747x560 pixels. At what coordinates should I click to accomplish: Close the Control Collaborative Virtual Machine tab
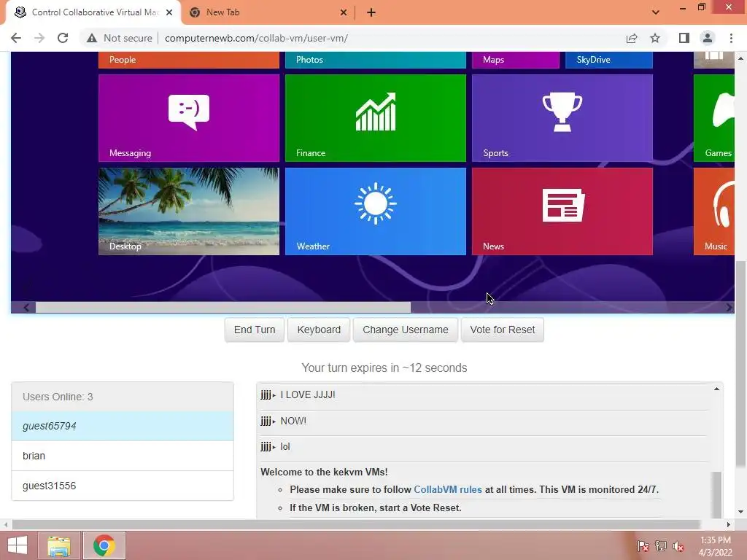tap(169, 13)
